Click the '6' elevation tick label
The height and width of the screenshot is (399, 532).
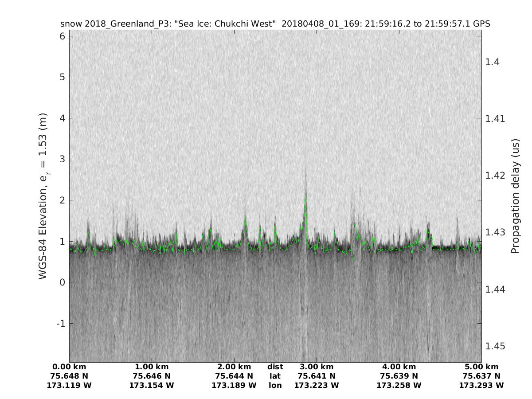point(63,36)
